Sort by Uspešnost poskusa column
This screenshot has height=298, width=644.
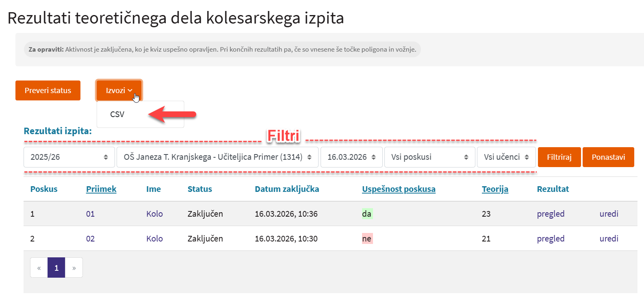[399, 189]
